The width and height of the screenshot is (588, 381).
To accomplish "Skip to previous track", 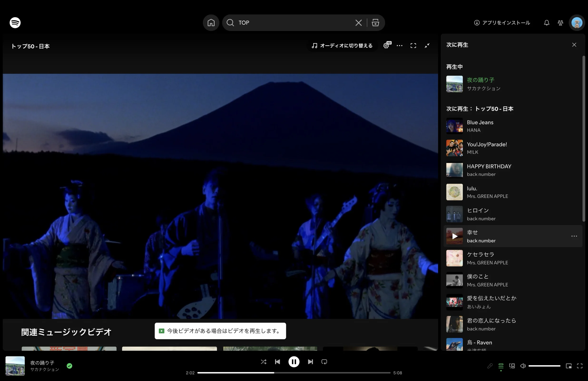I will pos(277,361).
